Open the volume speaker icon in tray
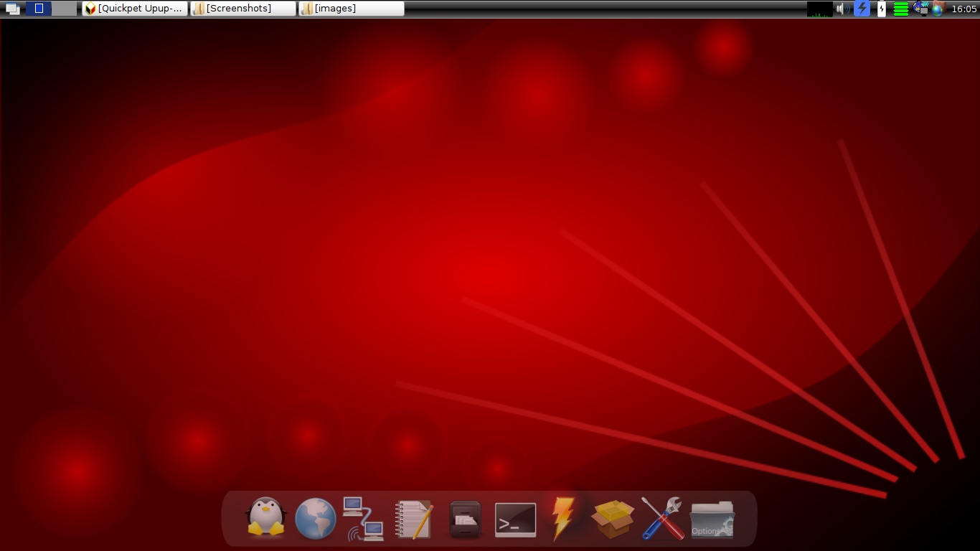The width and height of the screenshot is (980, 551). [x=843, y=9]
